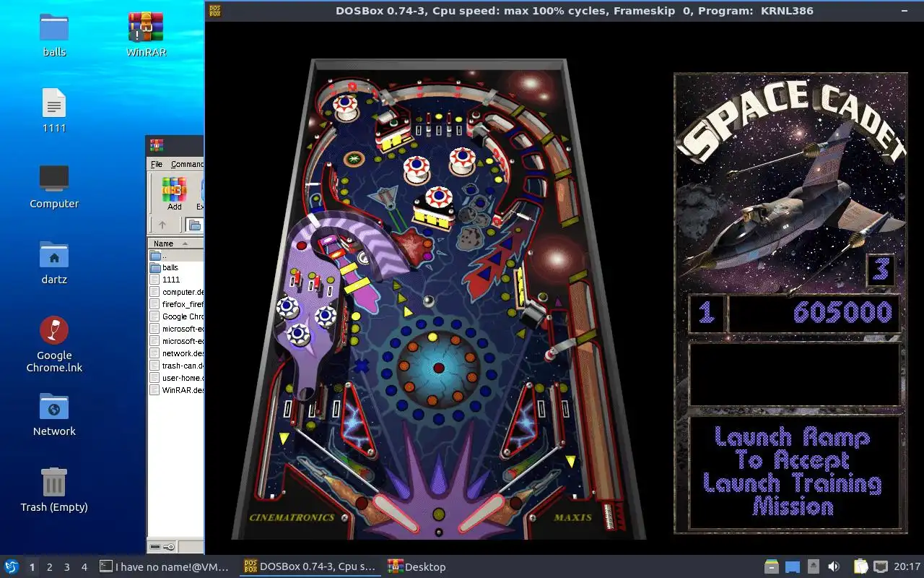
Task: Open the dartz home folder icon
Action: click(54, 262)
